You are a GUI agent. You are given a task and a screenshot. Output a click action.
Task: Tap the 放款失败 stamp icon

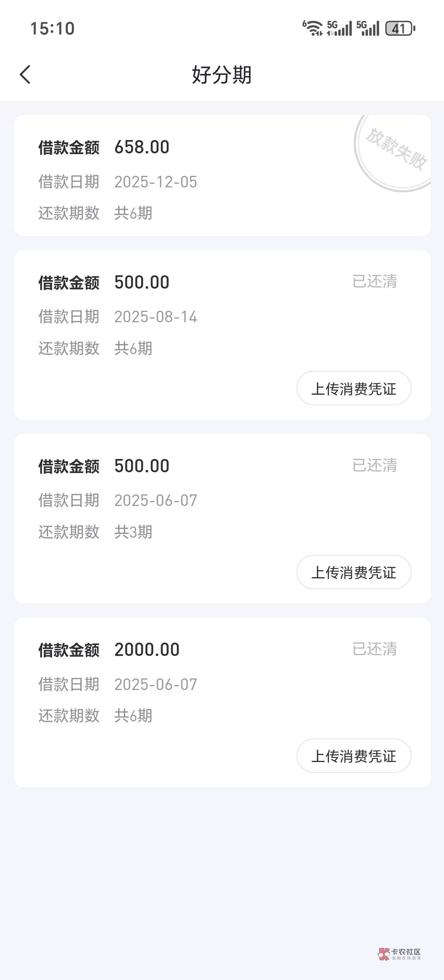pyautogui.click(x=394, y=153)
